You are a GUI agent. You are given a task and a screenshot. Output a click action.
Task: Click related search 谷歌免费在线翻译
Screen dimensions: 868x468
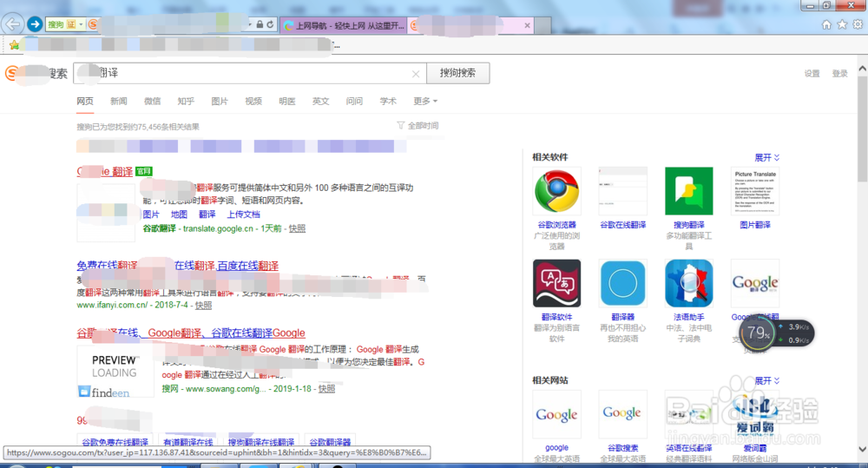coord(115,442)
